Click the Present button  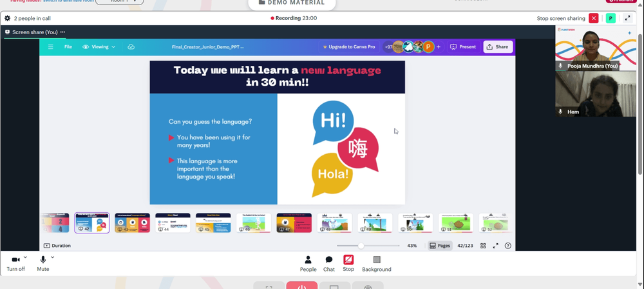tap(463, 47)
